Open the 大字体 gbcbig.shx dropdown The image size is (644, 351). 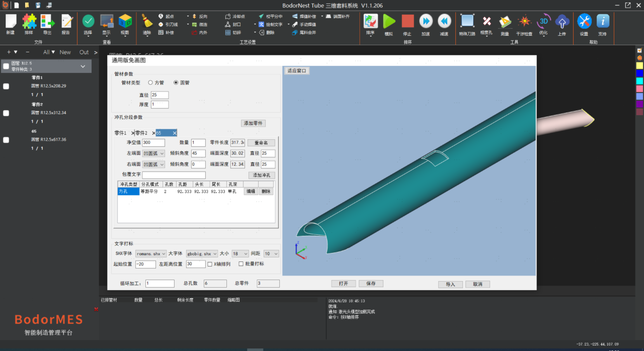(x=202, y=254)
